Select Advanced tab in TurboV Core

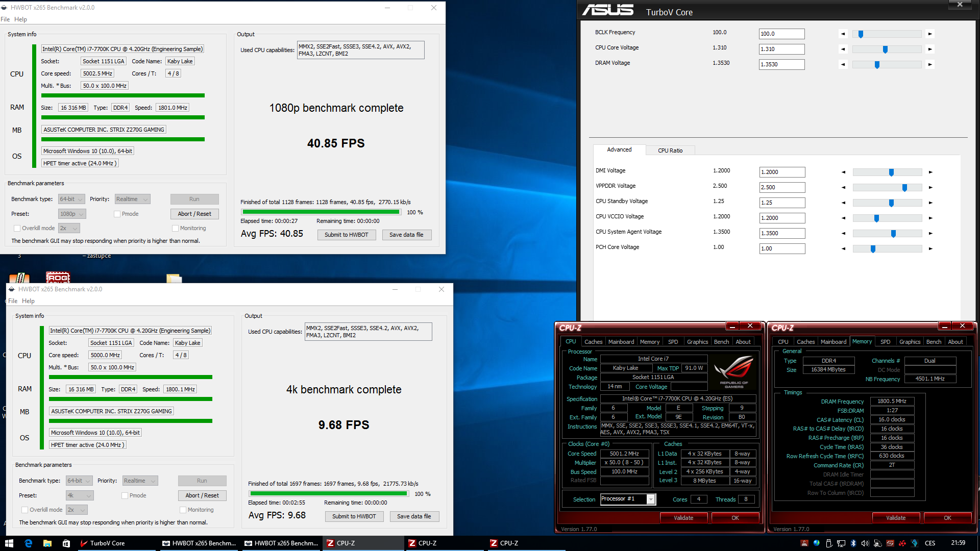(619, 150)
